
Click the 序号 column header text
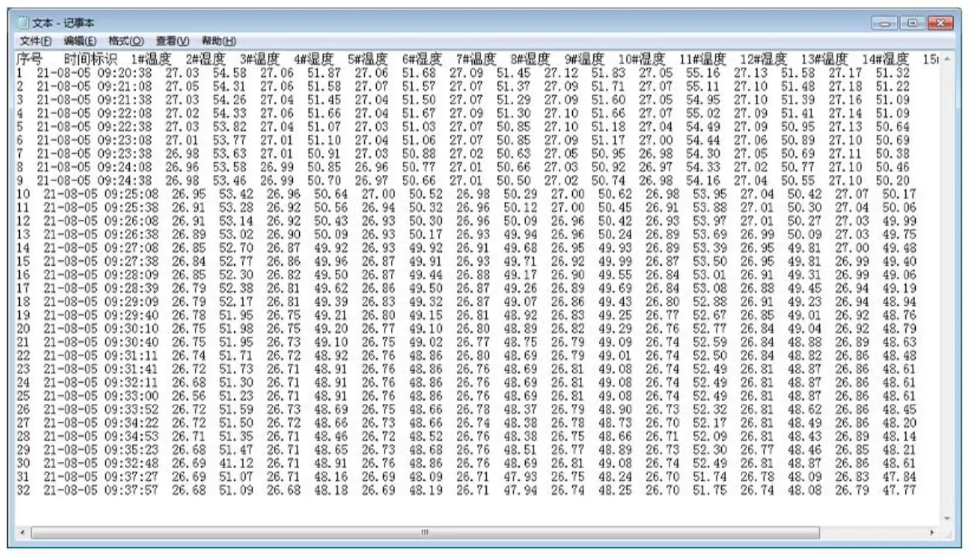(x=29, y=59)
